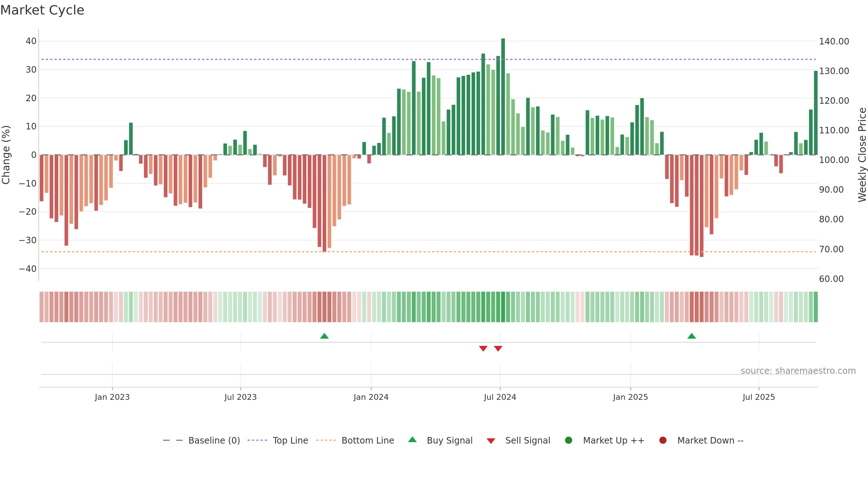
Task: Click the Jul 2024 axis label
Action: (x=500, y=397)
